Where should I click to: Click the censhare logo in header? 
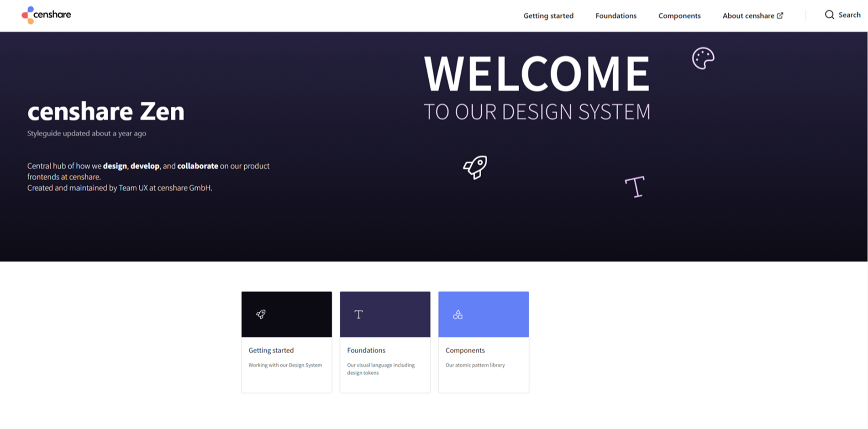coord(46,15)
